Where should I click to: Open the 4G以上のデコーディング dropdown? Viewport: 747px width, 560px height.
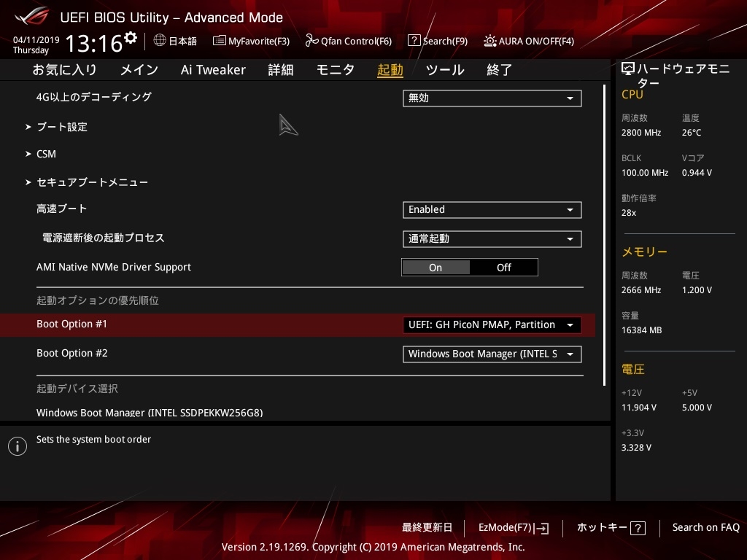pyautogui.click(x=492, y=98)
